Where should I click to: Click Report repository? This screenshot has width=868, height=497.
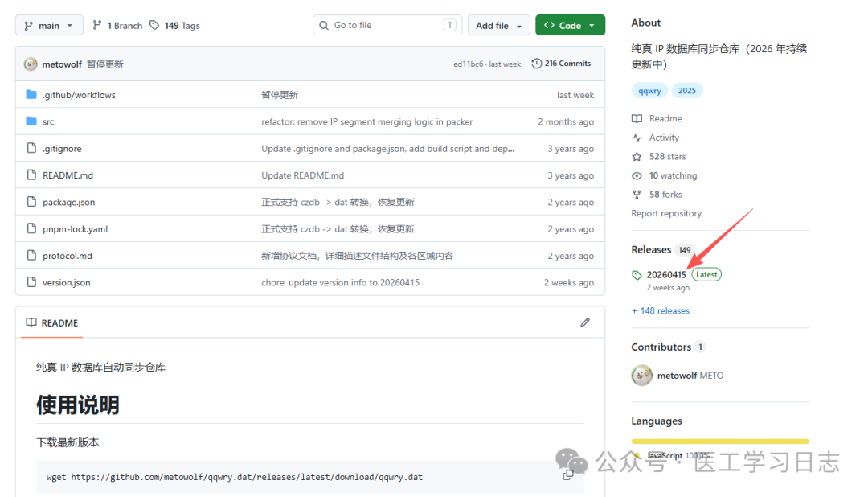tap(666, 213)
